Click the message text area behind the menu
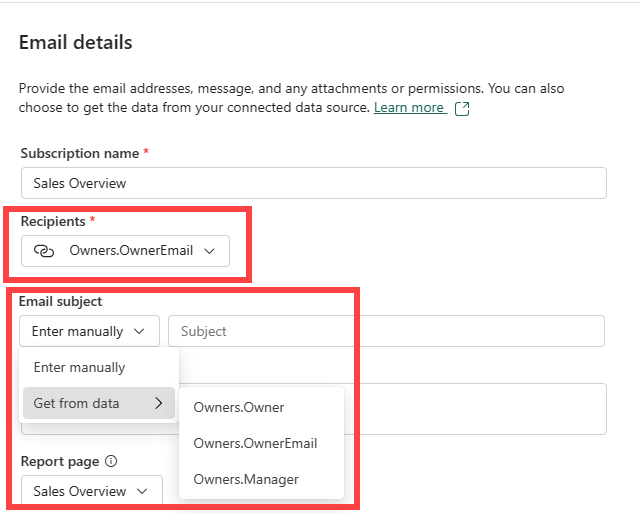The width and height of the screenshot is (640, 514). [476, 409]
